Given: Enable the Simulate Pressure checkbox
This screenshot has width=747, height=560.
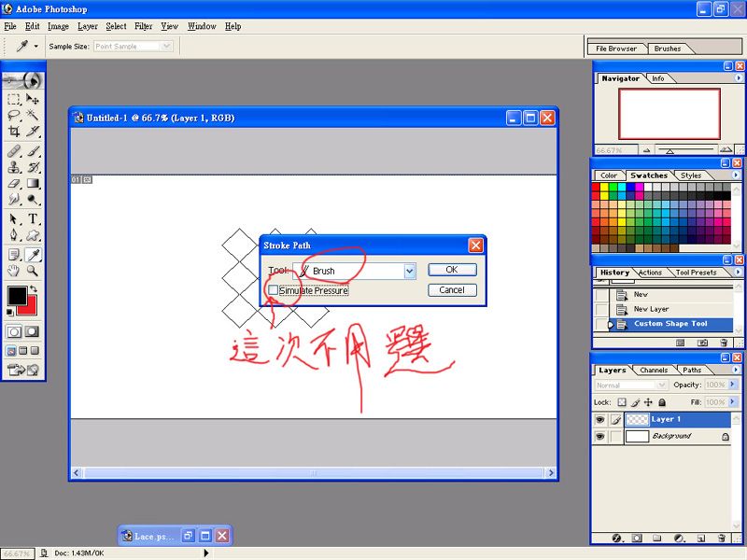Looking at the screenshot, I should (273, 290).
